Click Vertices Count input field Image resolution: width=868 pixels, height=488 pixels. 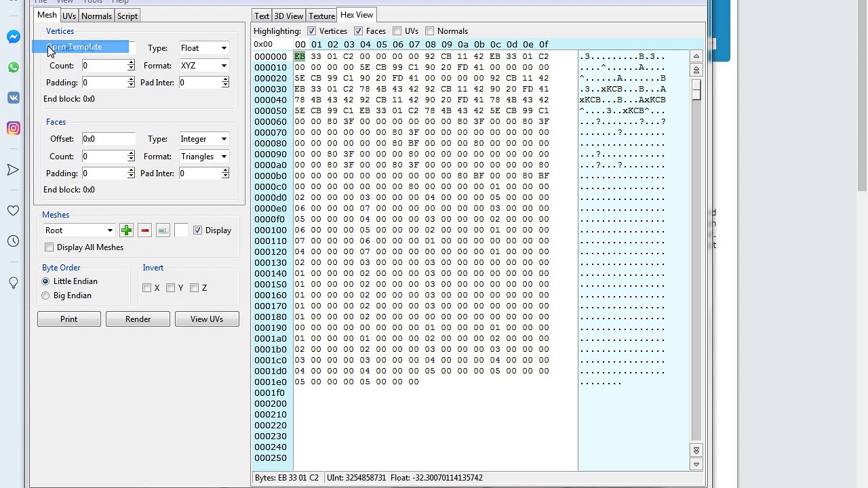[x=105, y=66]
